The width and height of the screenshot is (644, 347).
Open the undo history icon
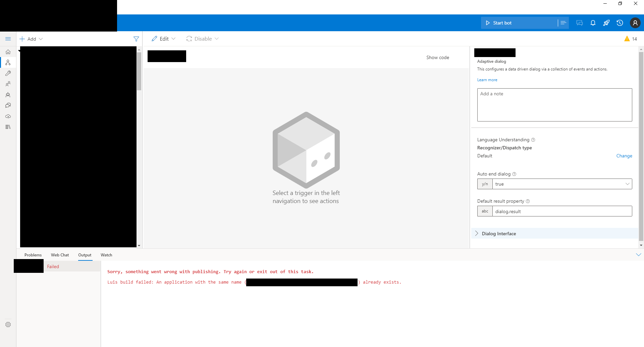point(620,22)
